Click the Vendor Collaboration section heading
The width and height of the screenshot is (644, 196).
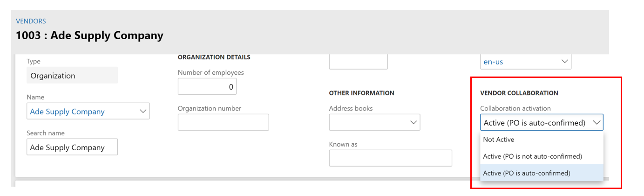[x=519, y=93]
